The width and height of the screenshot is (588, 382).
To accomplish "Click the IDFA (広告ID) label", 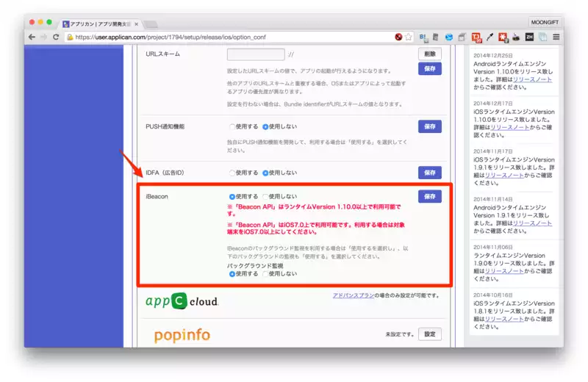I will (x=165, y=173).
